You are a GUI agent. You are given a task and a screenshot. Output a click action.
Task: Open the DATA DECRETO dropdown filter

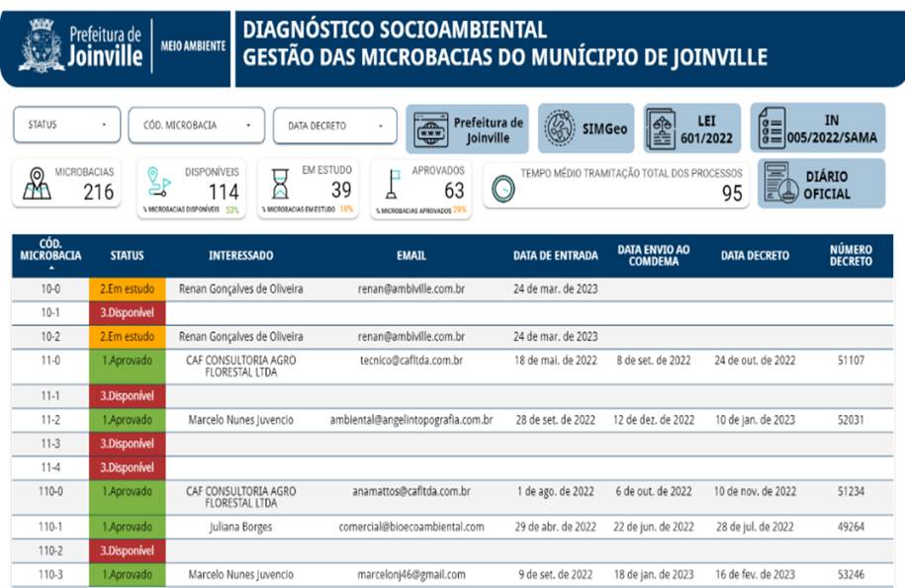334,126
